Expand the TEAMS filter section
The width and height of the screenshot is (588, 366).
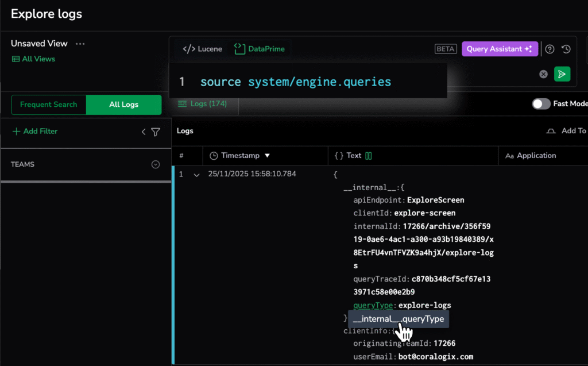pos(155,164)
